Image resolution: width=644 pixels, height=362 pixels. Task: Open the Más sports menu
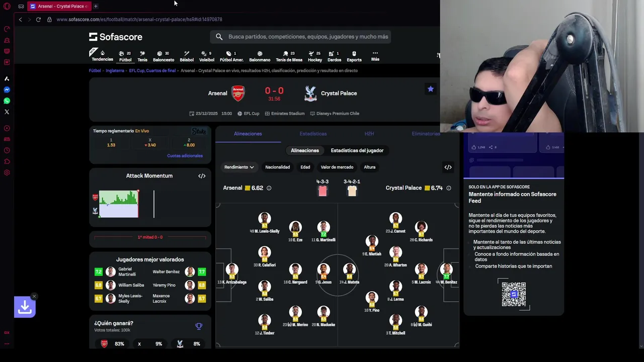[375, 56]
